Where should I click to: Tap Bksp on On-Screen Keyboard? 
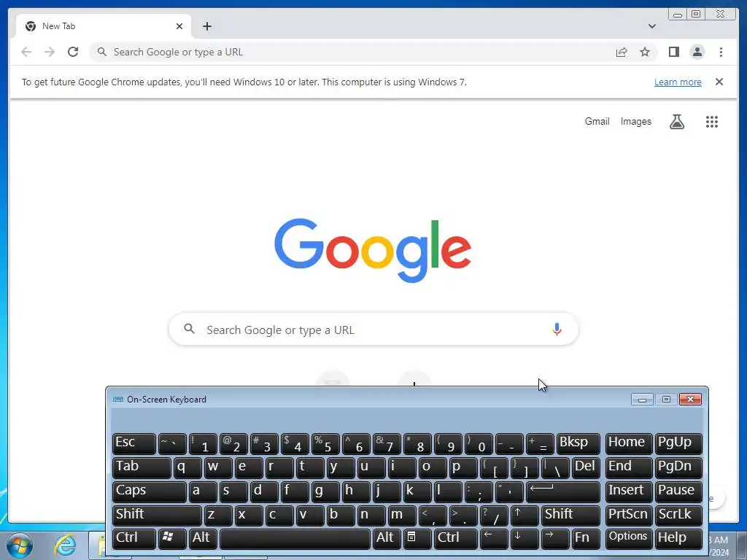coord(578,443)
